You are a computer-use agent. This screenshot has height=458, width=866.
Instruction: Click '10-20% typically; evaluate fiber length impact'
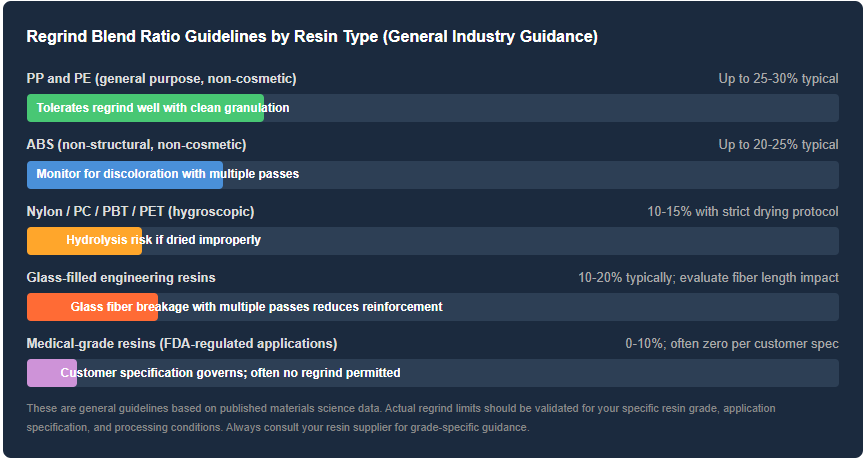pos(708,277)
